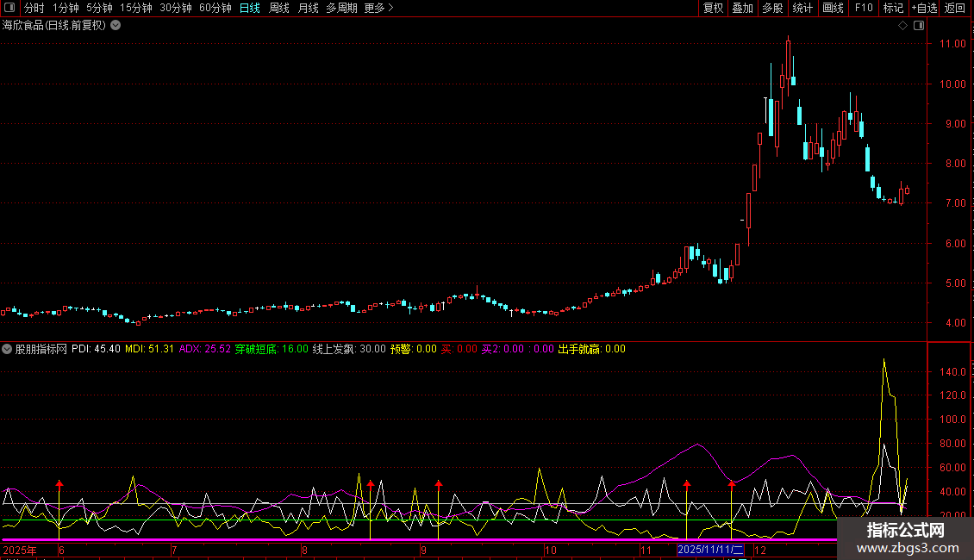Expand the 更多 periods menu
The image size is (974, 560).
[x=378, y=8]
